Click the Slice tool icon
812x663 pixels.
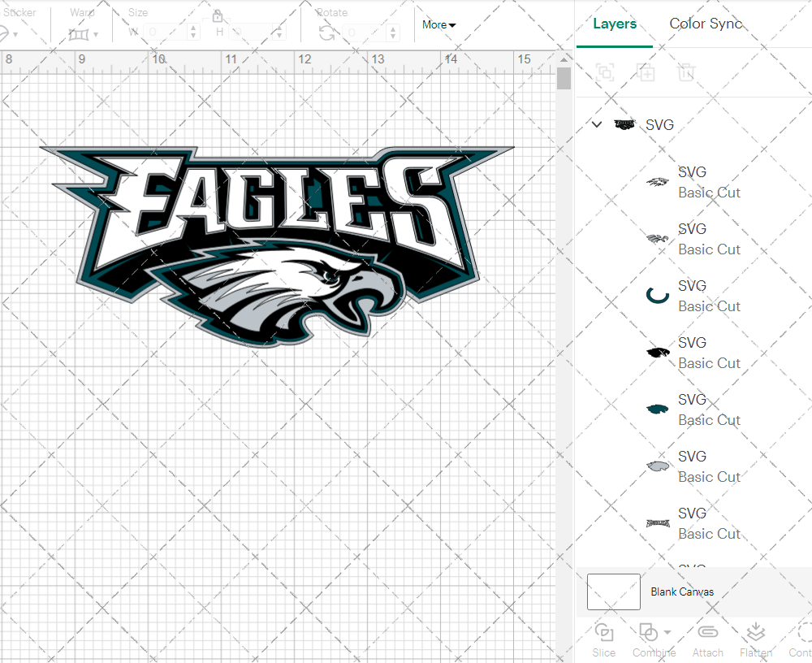coord(603,632)
